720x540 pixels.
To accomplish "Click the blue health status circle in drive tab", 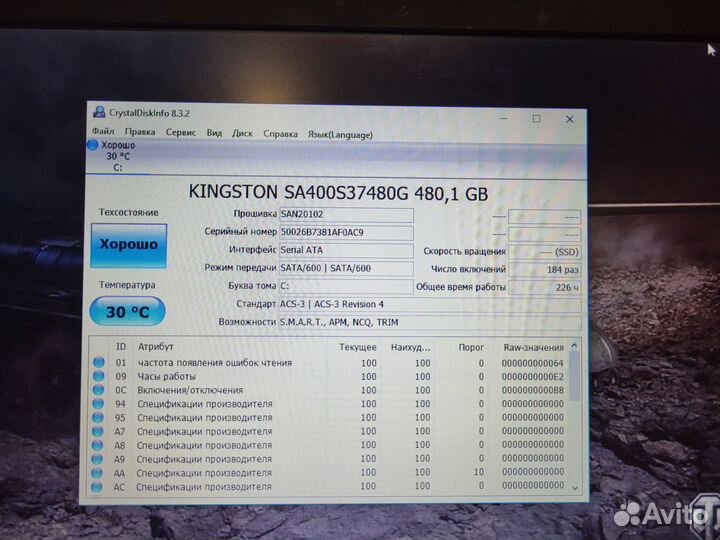I will 93,145.
